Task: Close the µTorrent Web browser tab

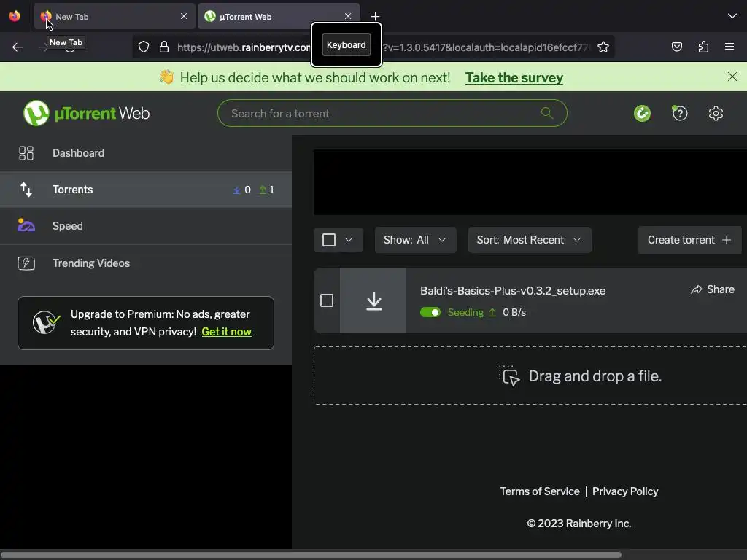Action: [348, 16]
